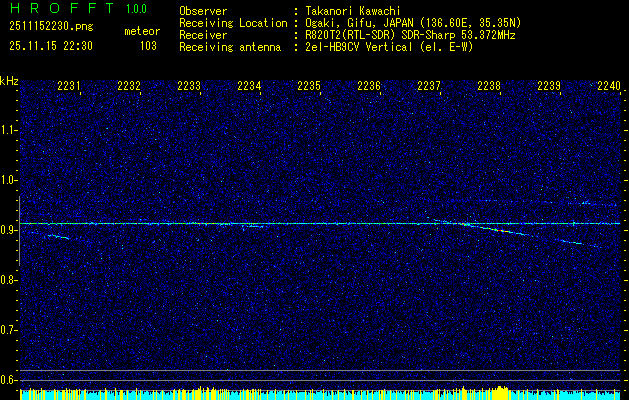The height and width of the screenshot is (400, 629).
Task: Click time marker 2238
Action: [489, 86]
